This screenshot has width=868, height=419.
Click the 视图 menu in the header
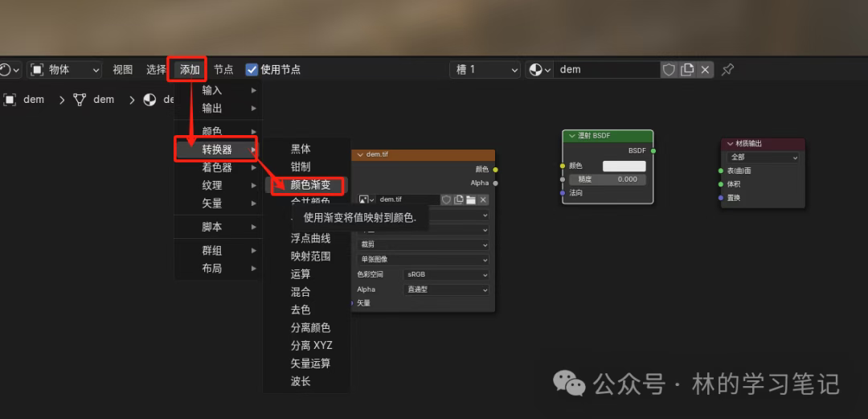pyautogui.click(x=122, y=70)
